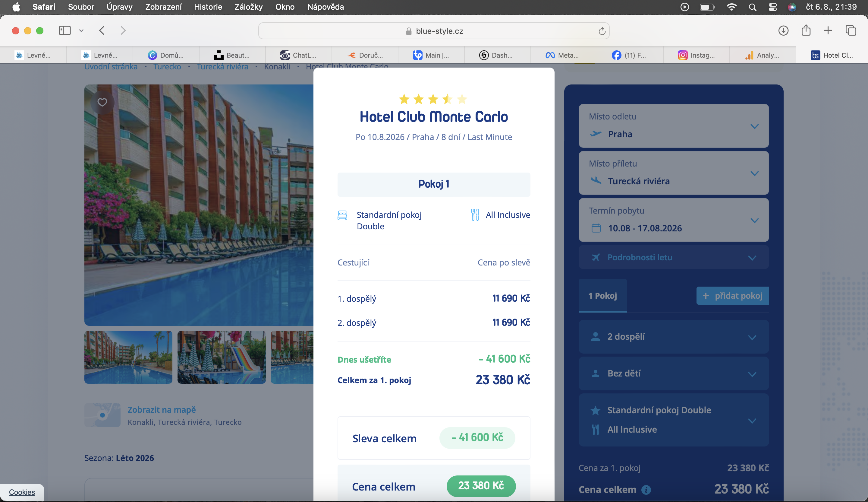
Task: Click the Siri icon in menu bar
Action: point(792,7)
